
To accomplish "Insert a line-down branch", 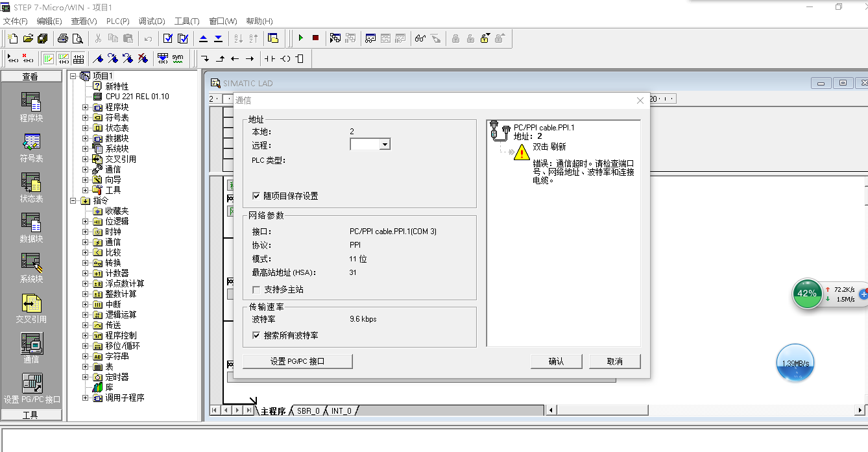I will 206,58.
